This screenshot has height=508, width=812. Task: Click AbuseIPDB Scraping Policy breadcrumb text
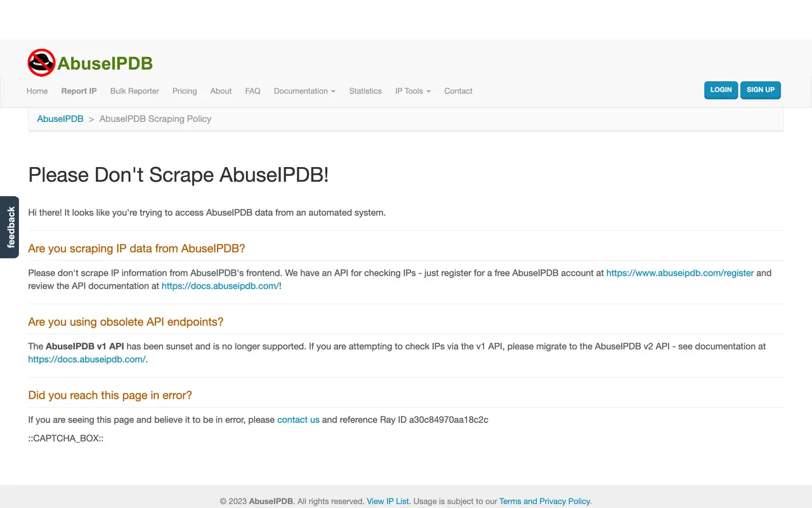point(155,119)
